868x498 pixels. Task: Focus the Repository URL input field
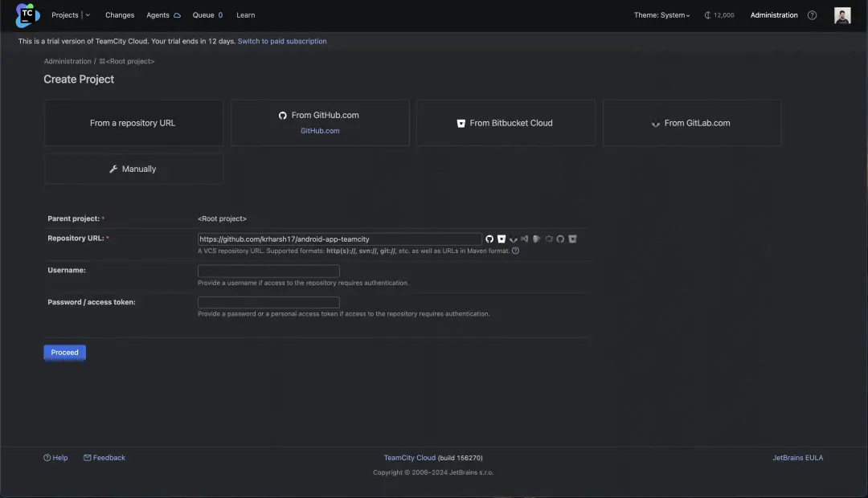(339, 239)
